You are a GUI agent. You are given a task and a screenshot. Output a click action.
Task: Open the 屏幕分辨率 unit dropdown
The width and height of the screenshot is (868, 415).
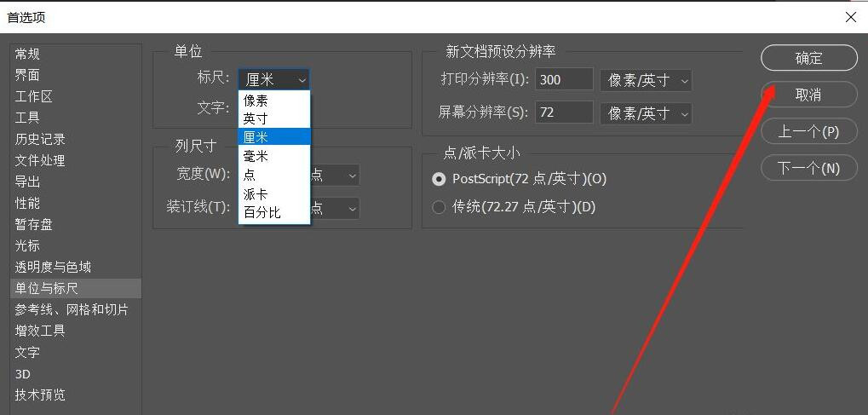[646, 112]
